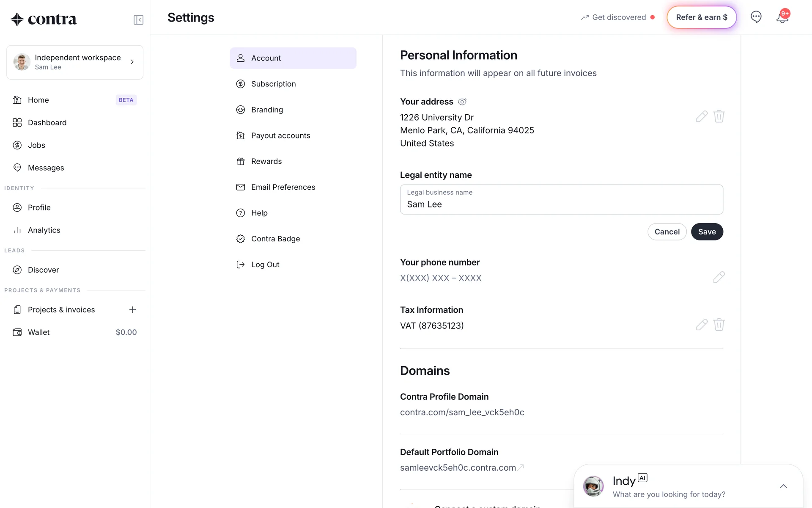812x508 pixels.
Task: Go to Payout accounts settings
Action: pos(280,135)
